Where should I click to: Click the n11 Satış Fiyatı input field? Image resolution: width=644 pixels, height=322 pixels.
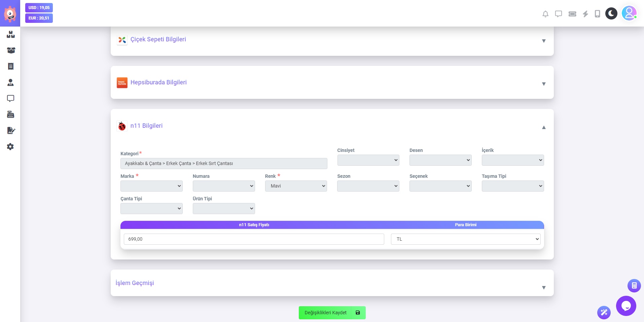[254, 239]
